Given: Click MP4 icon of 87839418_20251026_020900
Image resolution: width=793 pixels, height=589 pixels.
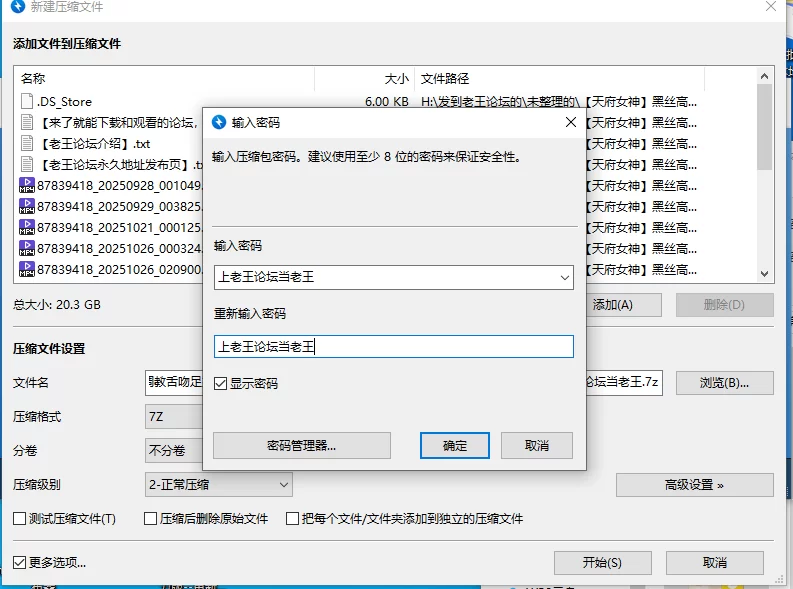Looking at the screenshot, I should [27, 269].
